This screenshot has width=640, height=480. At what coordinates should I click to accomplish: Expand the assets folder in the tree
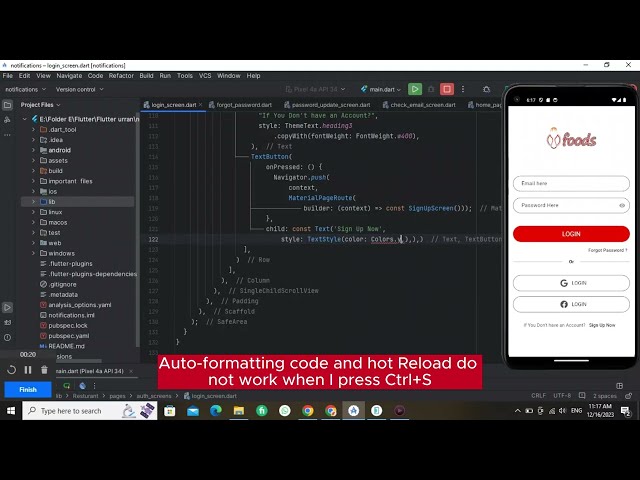33,160
